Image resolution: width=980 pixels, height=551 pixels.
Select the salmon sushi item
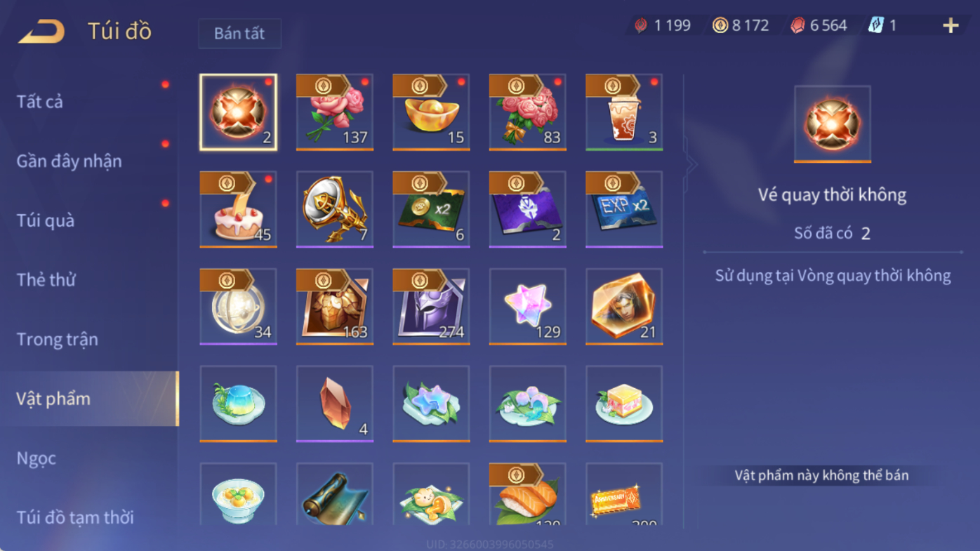tap(528, 494)
